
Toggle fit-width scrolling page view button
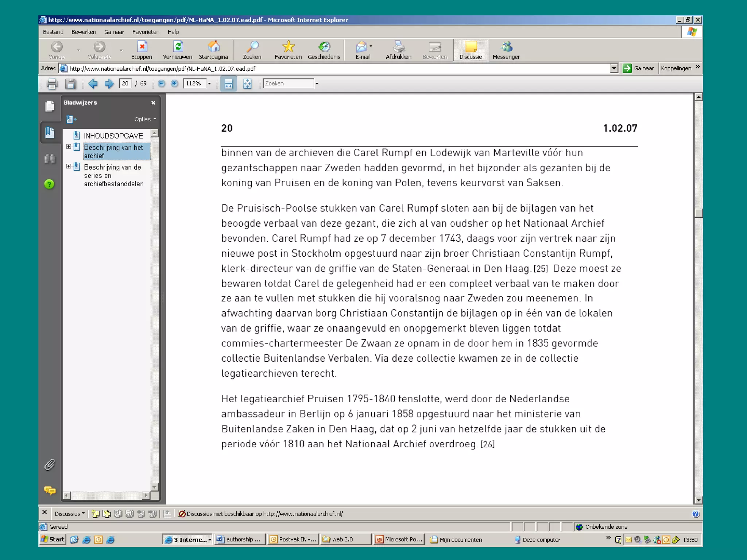click(x=228, y=83)
